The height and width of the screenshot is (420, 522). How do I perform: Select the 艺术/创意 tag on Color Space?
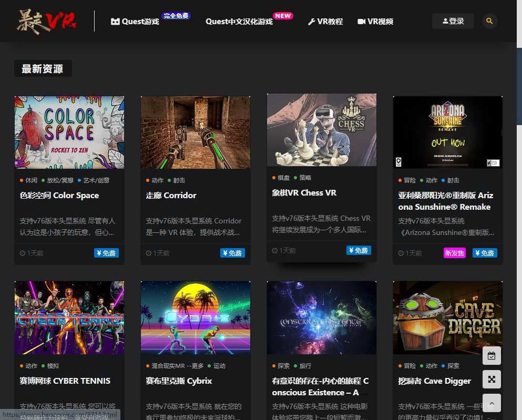coord(94,180)
